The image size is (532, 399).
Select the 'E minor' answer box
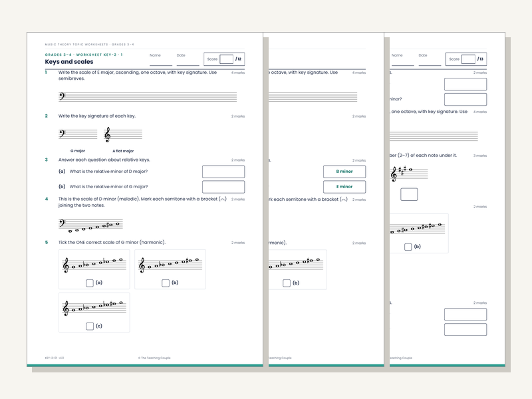(x=344, y=187)
